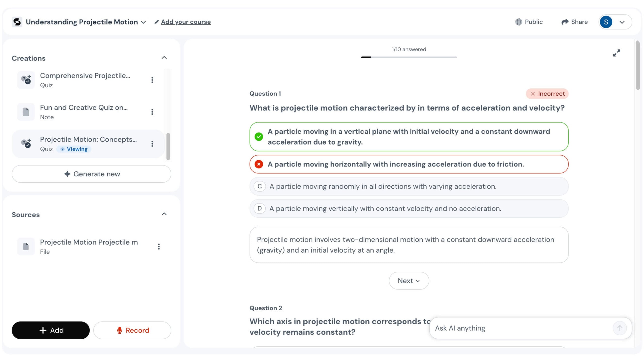Screen dimensions: 644x362
Task: Open options for Comprehensive Projectile quiz
Action: 152,80
